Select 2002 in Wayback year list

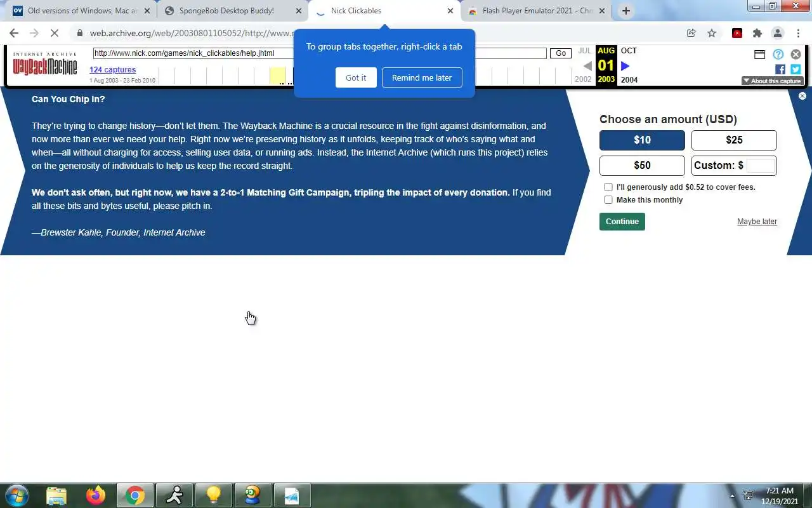pos(583,79)
